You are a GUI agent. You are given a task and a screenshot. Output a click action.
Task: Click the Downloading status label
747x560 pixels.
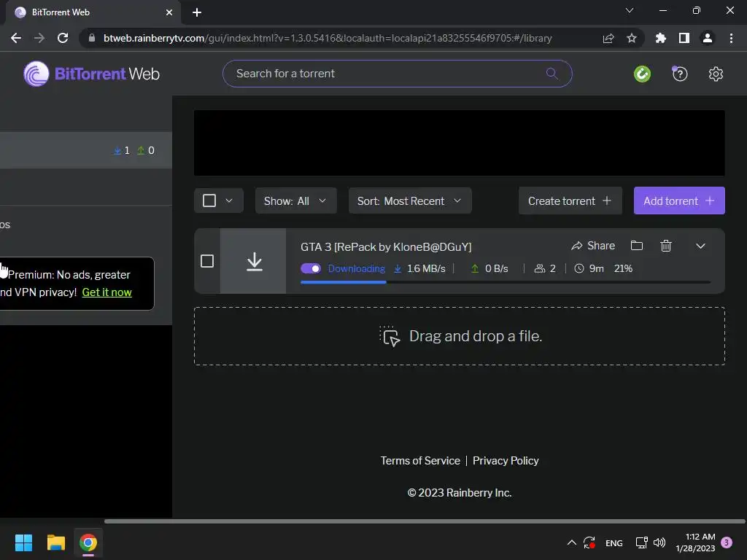point(356,268)
